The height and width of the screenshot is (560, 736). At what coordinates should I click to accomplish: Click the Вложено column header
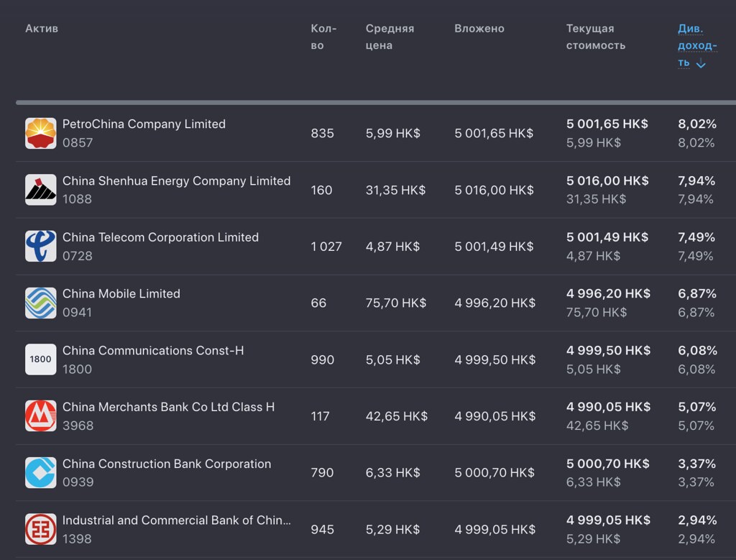pyautogui.click(x=479, y=29)
